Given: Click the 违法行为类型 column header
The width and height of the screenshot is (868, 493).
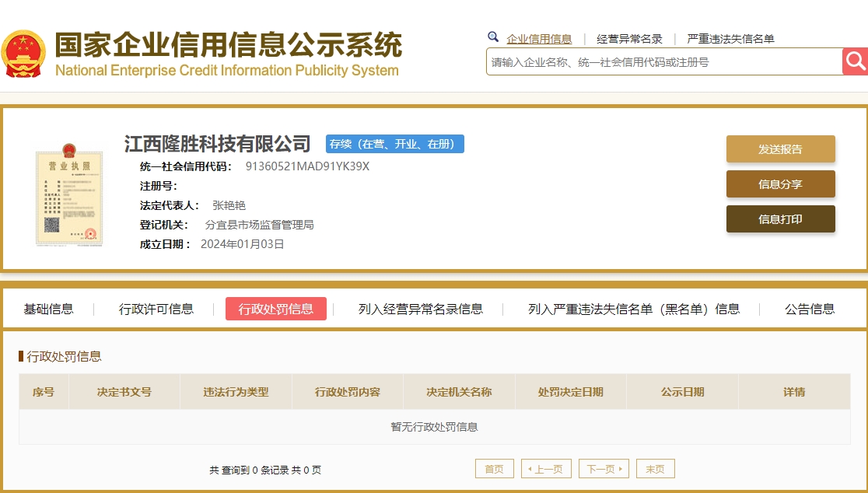Looking at the screenshot, I should 236,392.
